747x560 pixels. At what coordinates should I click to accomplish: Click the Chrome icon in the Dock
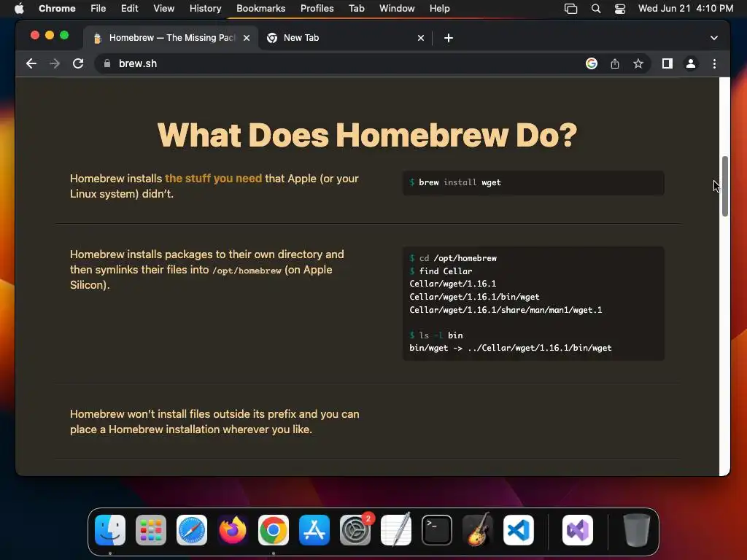[274, 530]
